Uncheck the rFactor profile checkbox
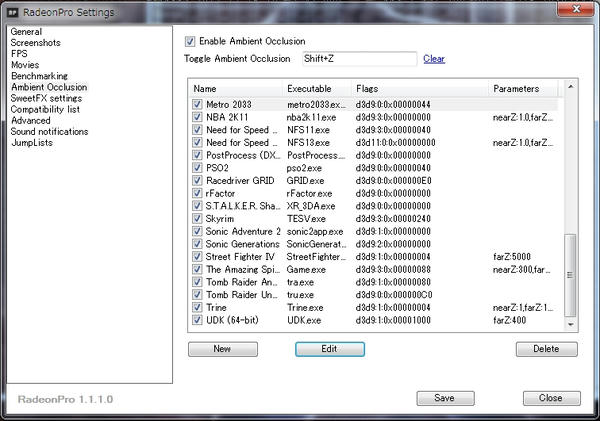The image size is (600, 421). (197, 193)
